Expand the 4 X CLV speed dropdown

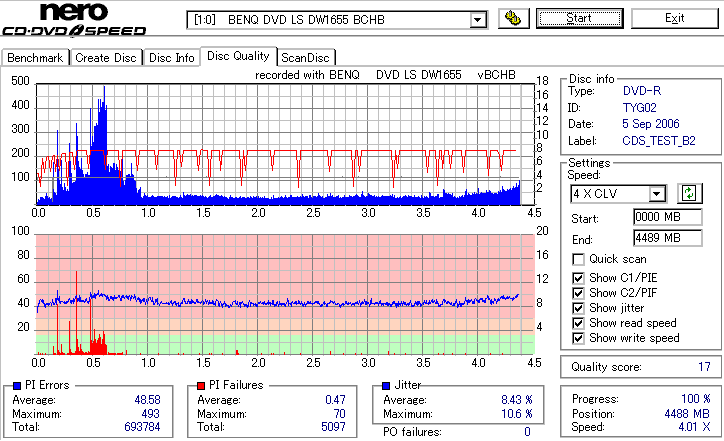(657, 193)
